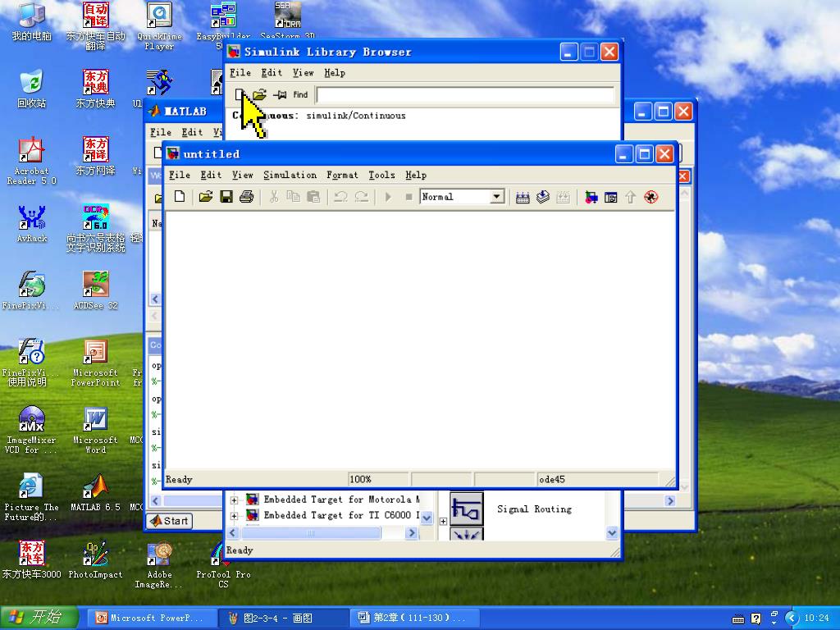Viewport: 840px width, 630px height.
Task: Open the Library Browser icon in untitled toolbar
Action: coord(591,197)
